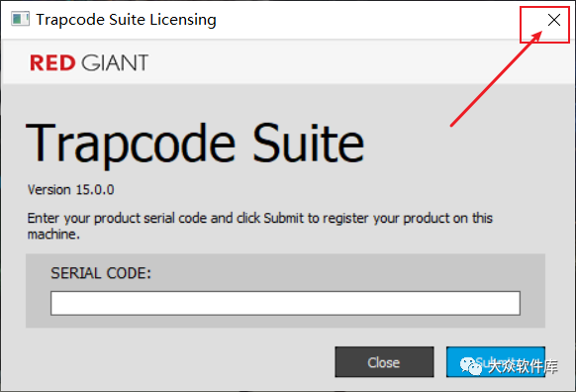Close the Trapcode Suite Licensing window
The width and height of the screenshot is (576, 392).
point(554,20)
